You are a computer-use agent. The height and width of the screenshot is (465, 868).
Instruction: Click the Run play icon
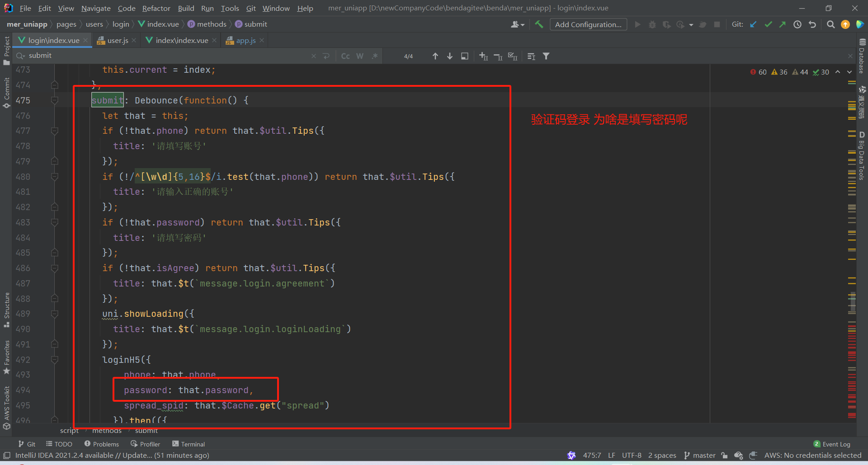tap(637, 24)
